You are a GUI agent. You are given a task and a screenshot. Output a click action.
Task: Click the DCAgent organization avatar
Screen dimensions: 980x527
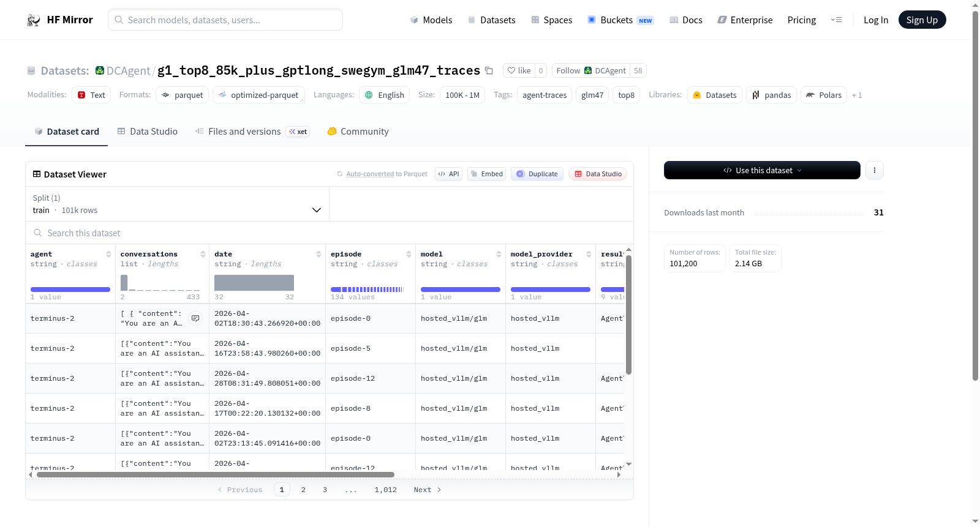[100, 70]
